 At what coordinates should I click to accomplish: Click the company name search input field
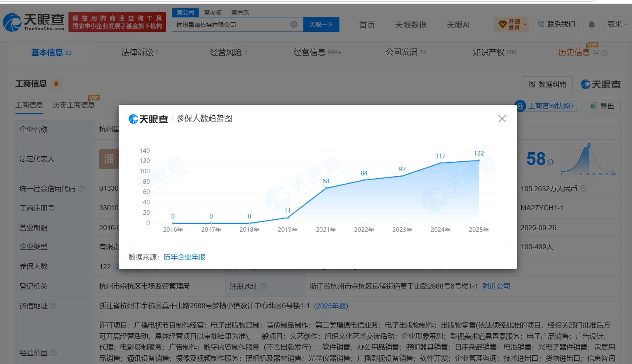(232, 24)
